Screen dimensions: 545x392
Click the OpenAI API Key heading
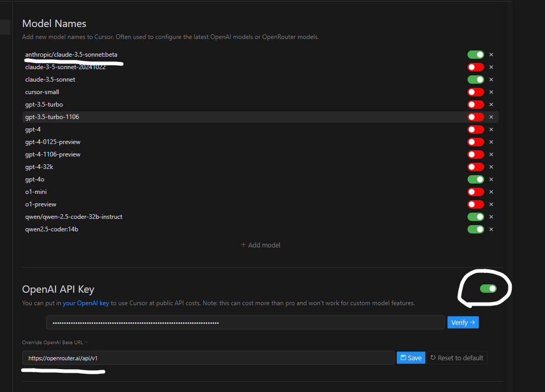[x=58, y=289]
